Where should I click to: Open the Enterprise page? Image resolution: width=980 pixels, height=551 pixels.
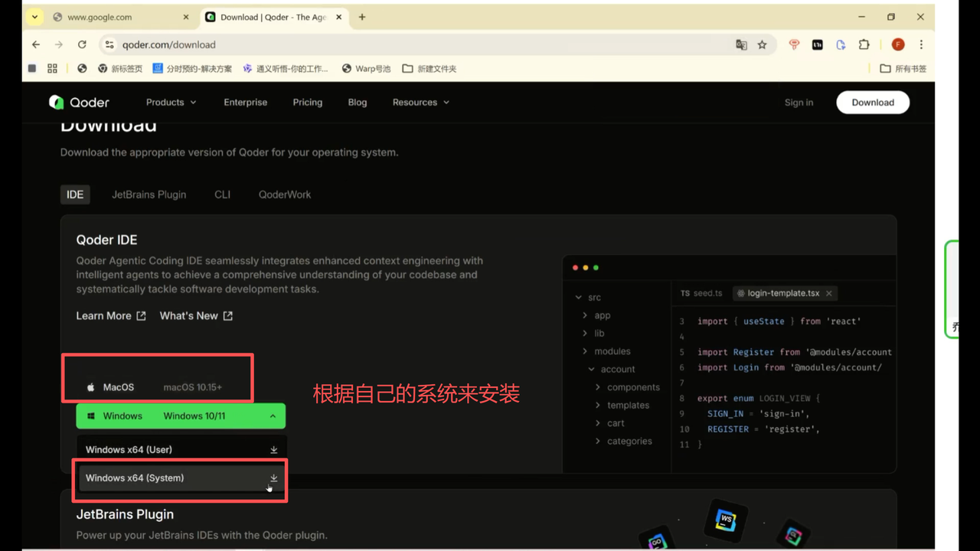tap(246, 103)
